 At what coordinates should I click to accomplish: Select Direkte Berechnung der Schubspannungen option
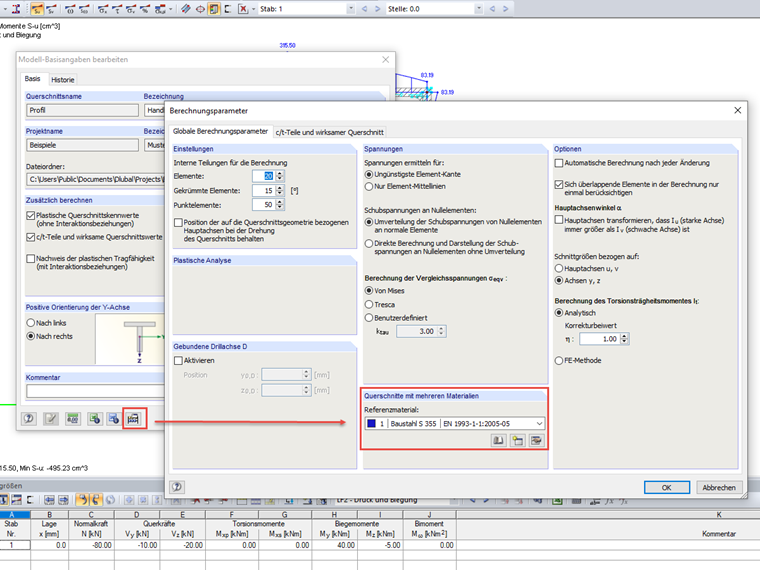coord(369,243)
